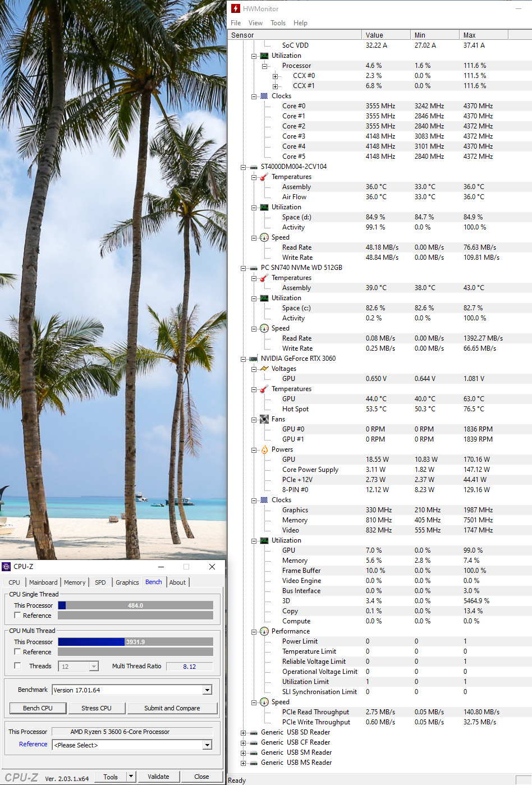Open the Threads count dropdown showing 12
The height and width of the screenshot is (785, 532).
coord(94,667)
